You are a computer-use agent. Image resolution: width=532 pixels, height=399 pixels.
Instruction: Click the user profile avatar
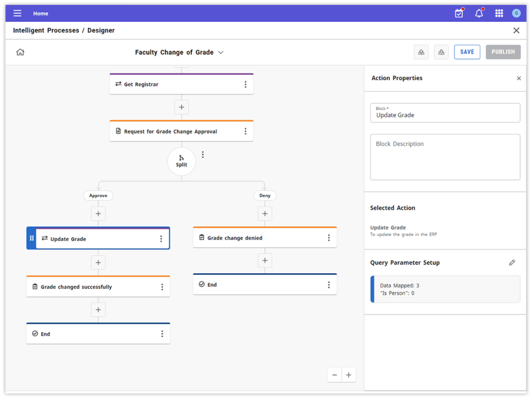coord(516,13)
